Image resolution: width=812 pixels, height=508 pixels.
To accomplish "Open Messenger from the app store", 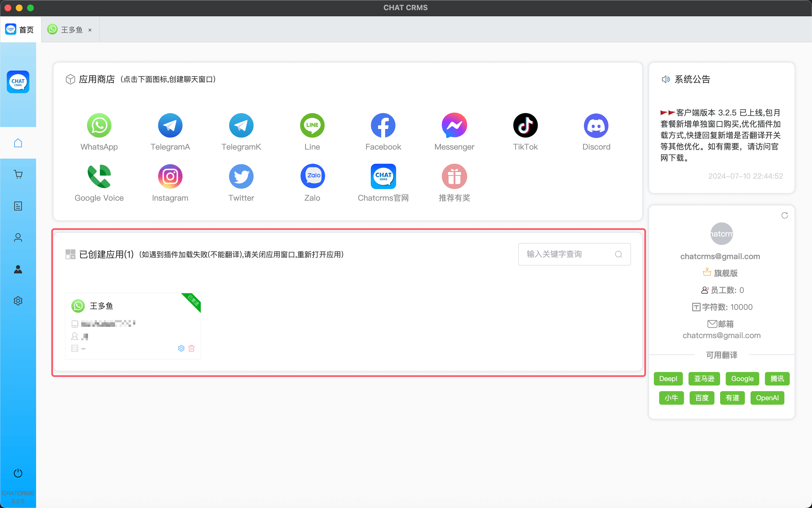I will [x=454, y=125].
